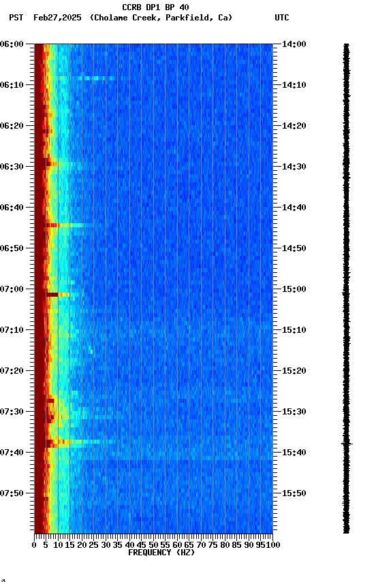Click the 06:40 PST time label

coord(12,208)
